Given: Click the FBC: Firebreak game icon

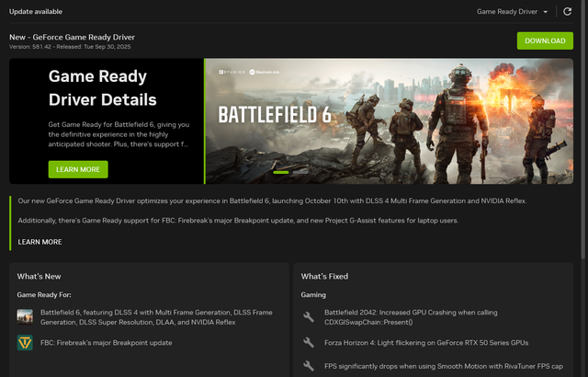Looking at the screenshot, I should click(25, 342).
